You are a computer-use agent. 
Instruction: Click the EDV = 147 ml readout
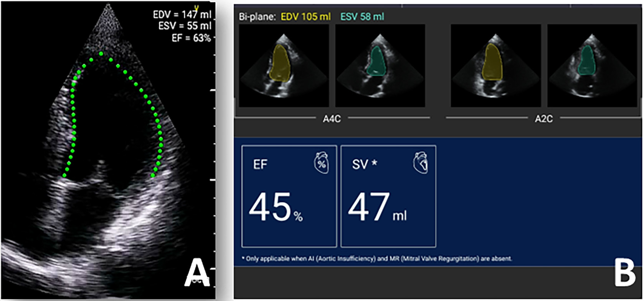tap(182, 15)
